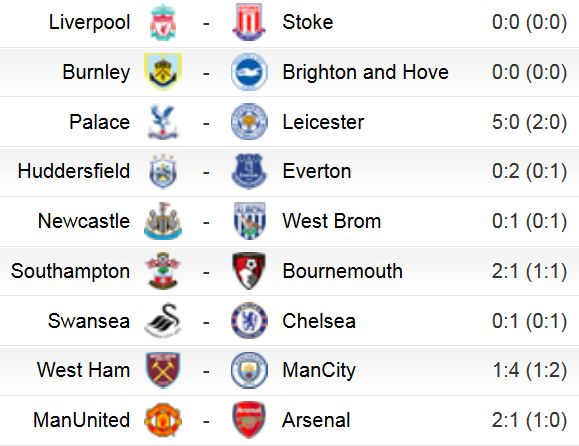This screenshot has width=579, height=446.
Task: Click the Liverpool club crest
Action: [x=163, y=22]
